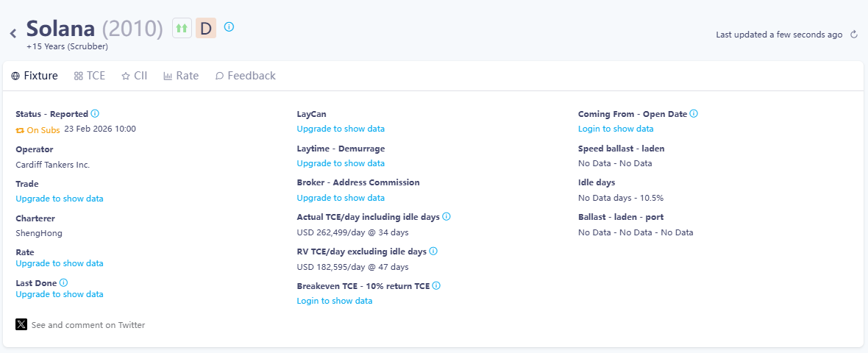Click the D rating badge

[x=206, y=28]
